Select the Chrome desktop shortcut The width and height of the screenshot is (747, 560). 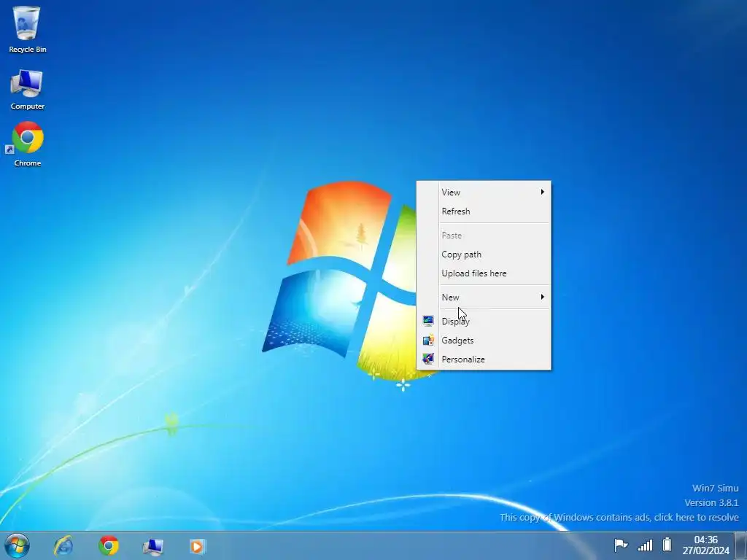[x=27, y=144]
